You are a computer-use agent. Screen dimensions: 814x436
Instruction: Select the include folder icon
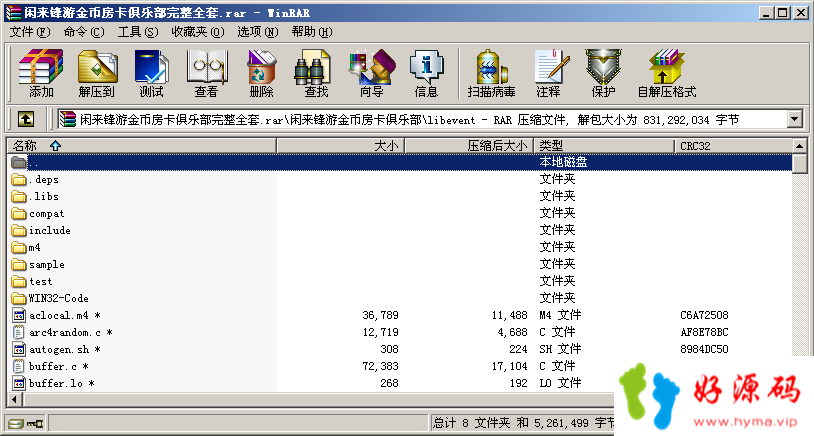19,230
